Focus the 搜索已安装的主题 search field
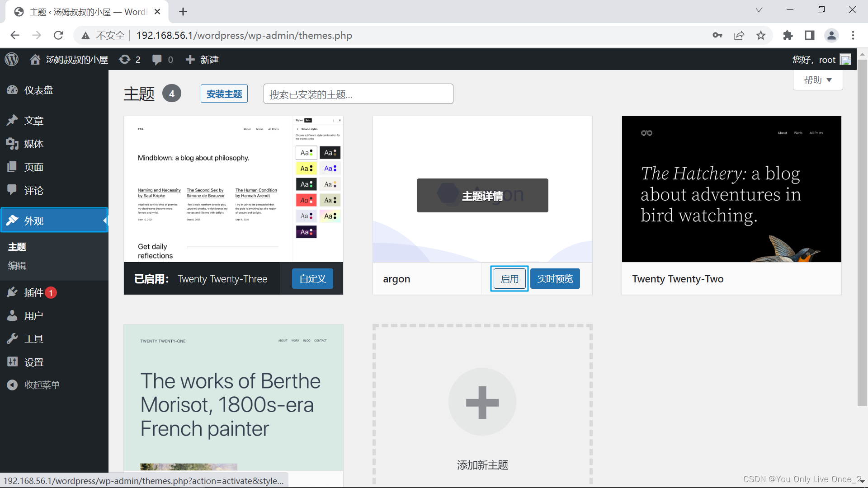868x488 pixels. coord(358,94)
